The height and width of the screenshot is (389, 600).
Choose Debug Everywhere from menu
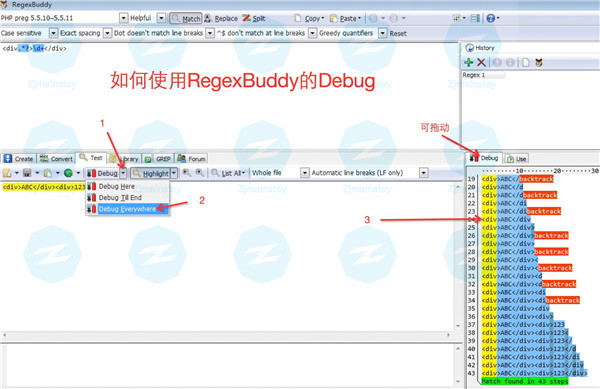127,209
